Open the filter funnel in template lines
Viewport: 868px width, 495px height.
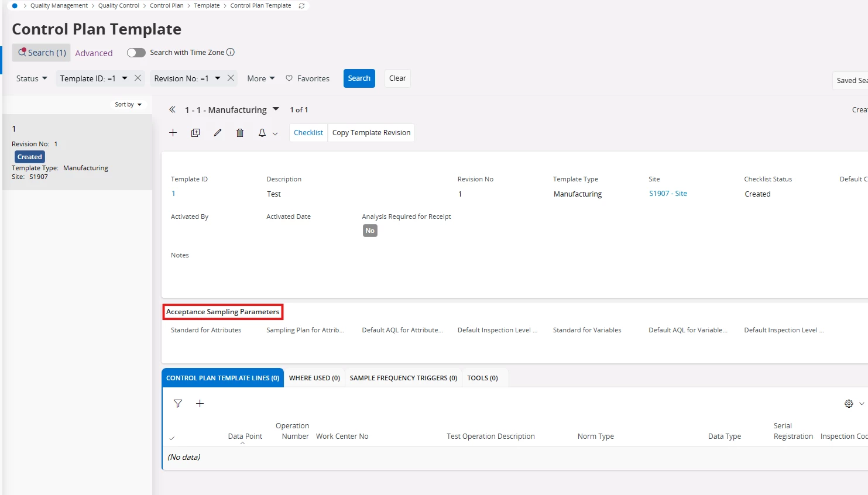[178, 404]
